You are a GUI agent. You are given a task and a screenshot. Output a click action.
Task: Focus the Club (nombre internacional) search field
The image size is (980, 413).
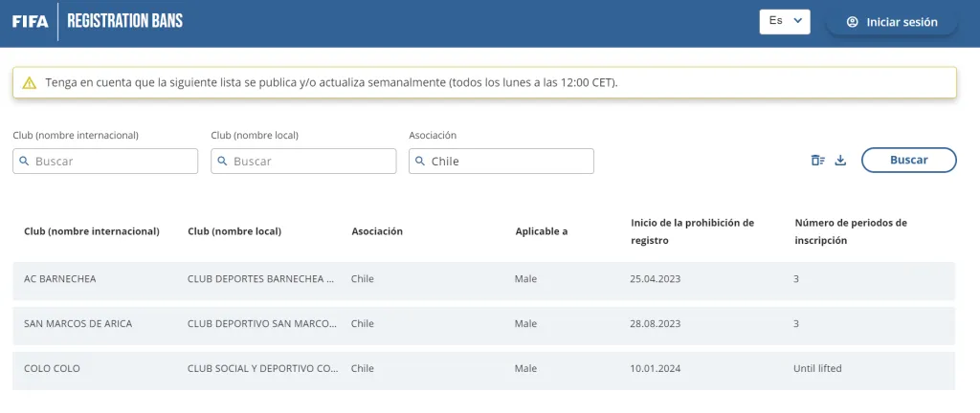[105, 161]
